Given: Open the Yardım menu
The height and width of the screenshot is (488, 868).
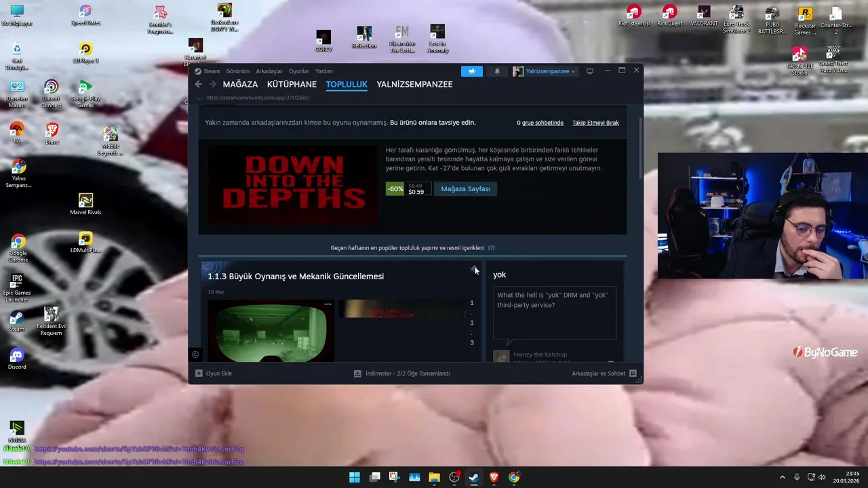Looking at the screenshot, I should (324, 71).
